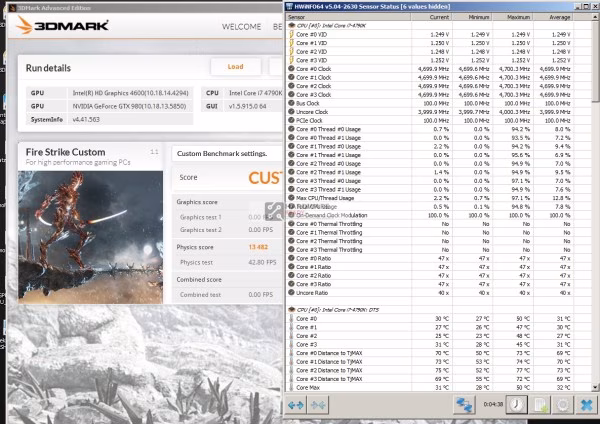Select the Uncore Ratio sensor row

430,293
